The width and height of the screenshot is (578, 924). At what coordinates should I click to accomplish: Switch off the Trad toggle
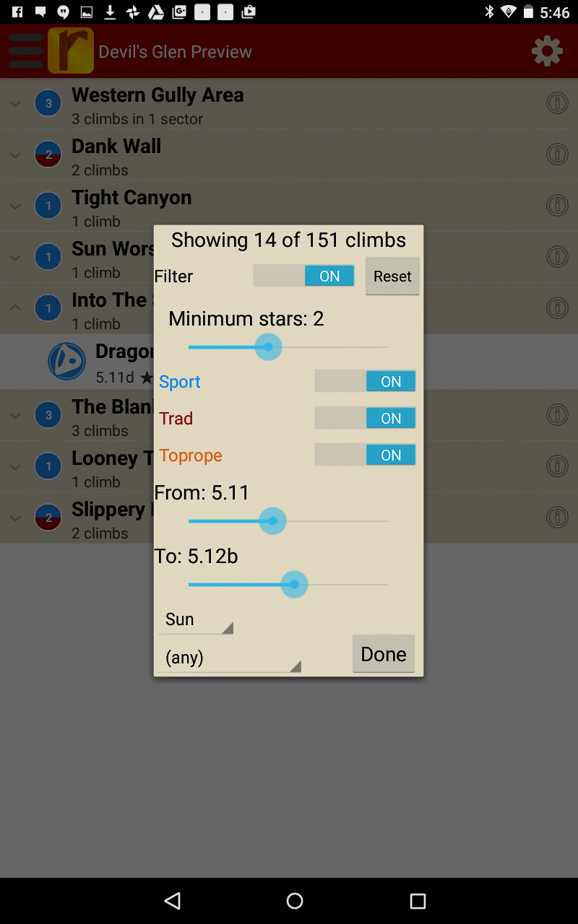point(365,418)
